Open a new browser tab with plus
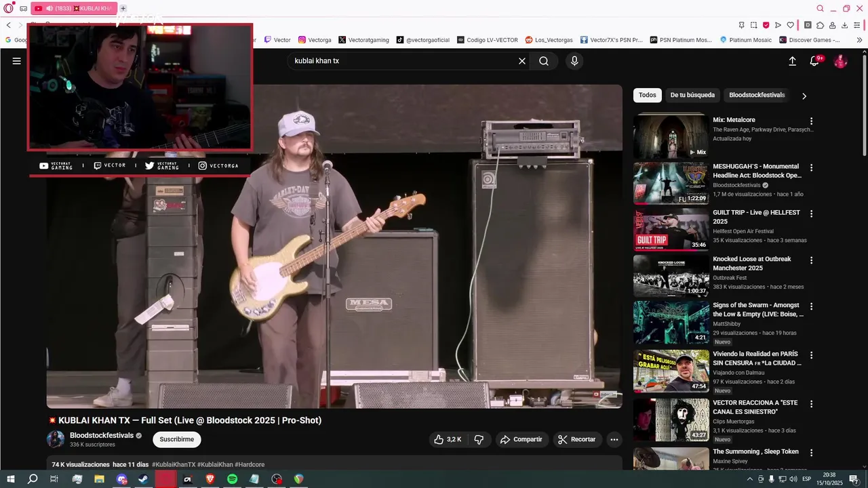868x488 pixels. point(123,8)
